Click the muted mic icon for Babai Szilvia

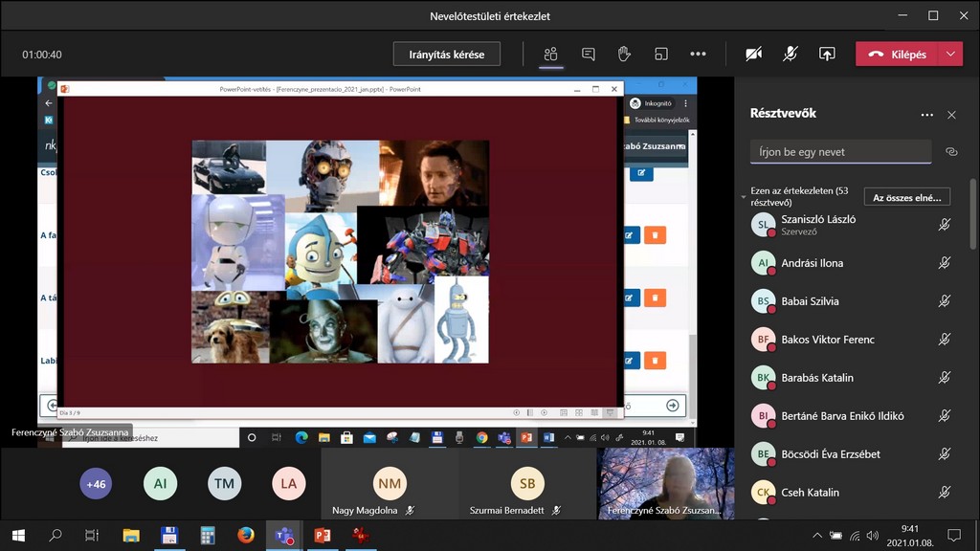click(x=945, y=301)
